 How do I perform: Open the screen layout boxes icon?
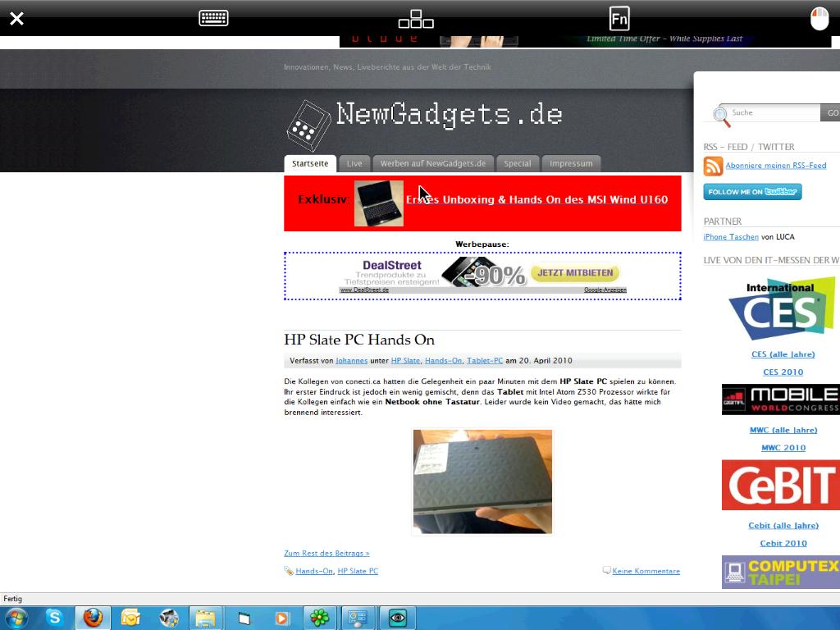[416, 19]
